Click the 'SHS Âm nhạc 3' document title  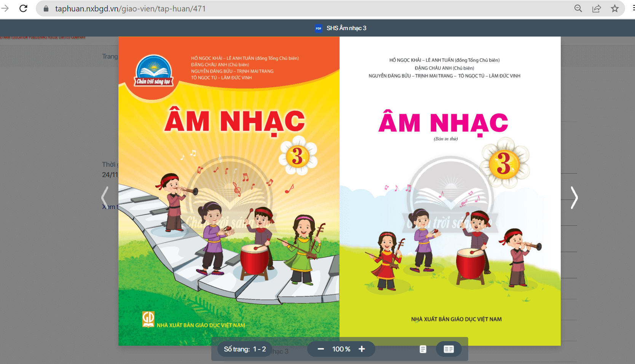[346, 28]
